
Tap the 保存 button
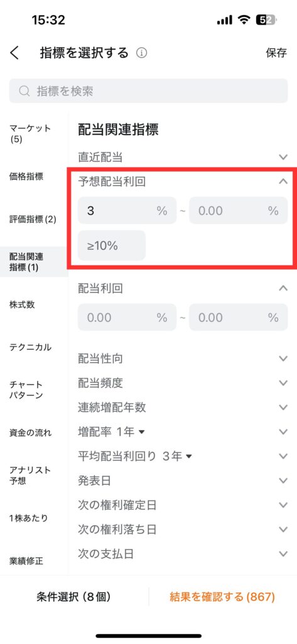point(276,53)
